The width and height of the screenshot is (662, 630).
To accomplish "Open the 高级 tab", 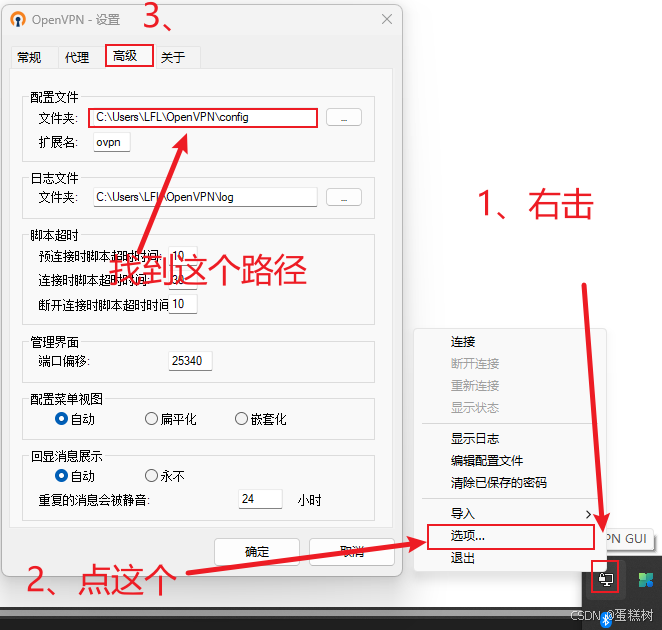I will [x=129, y=56].
